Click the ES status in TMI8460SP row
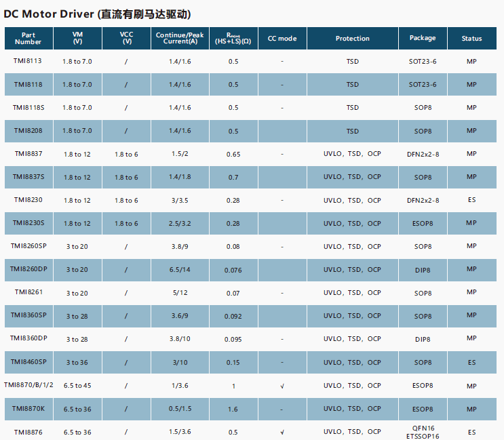 (x=471, y=362)
